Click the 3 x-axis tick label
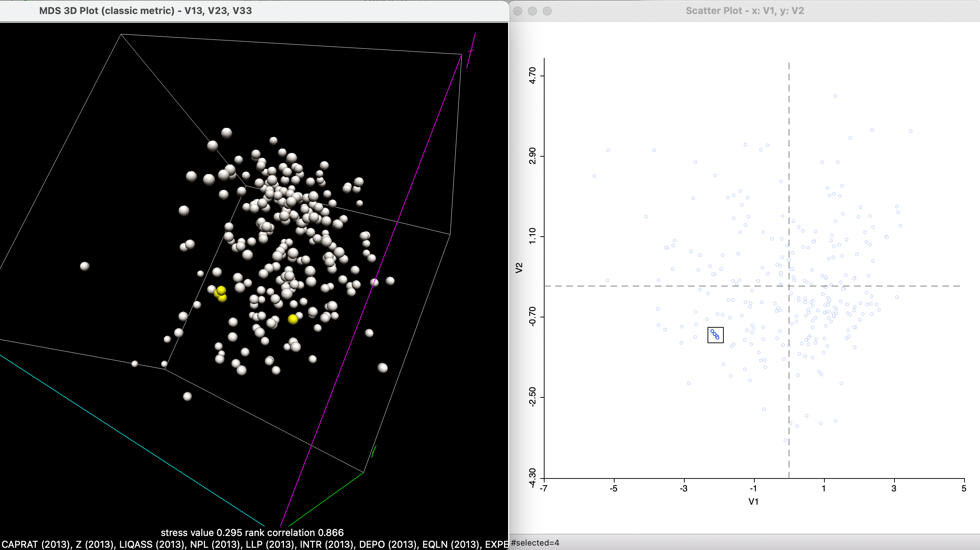 894,488
